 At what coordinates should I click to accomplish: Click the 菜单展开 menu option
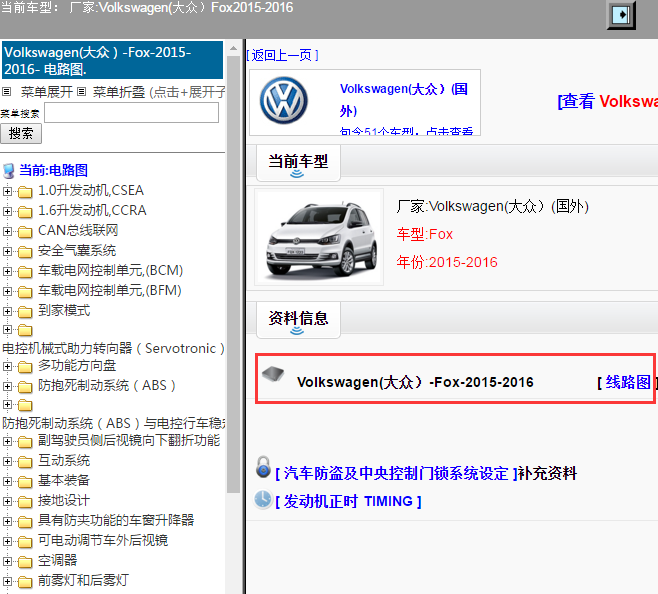tap(47, 92)
